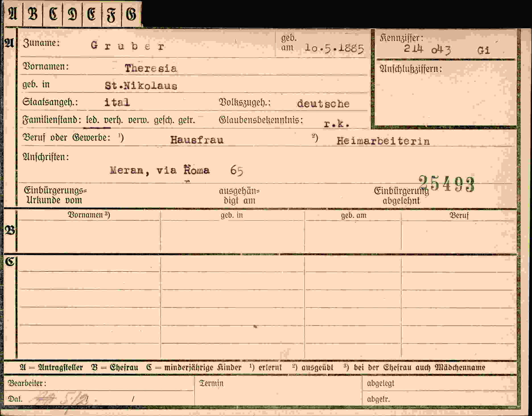
Task: Click the surname 'Gruber'
Action: click(x=128, y=46)
